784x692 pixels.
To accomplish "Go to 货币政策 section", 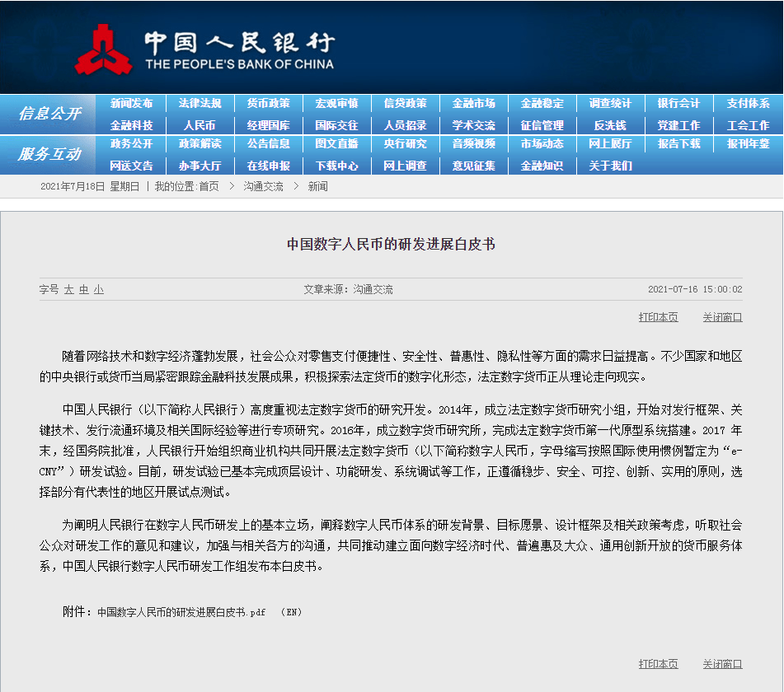I will (x=268, y=104).
